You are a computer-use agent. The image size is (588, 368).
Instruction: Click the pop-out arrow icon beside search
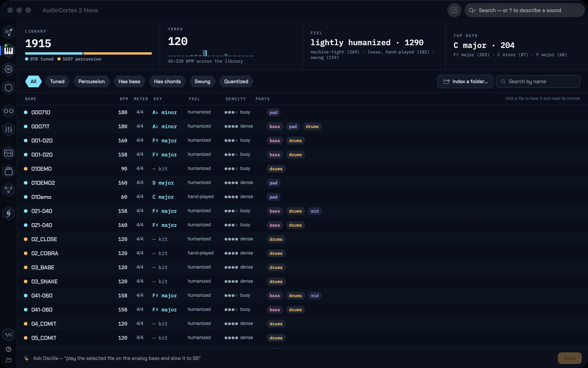point(454,10)
